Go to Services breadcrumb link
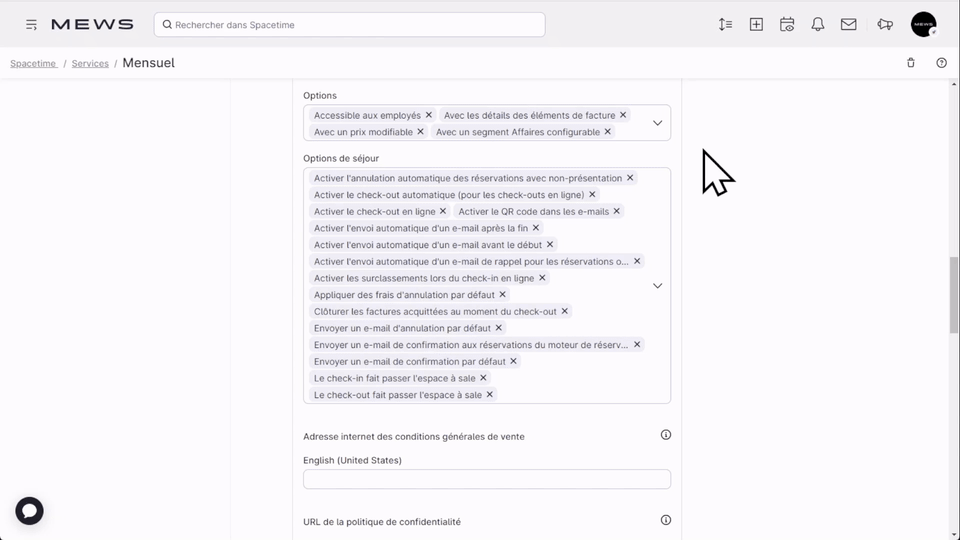This screenshot has height=540, width=960. tap(90, 63)
